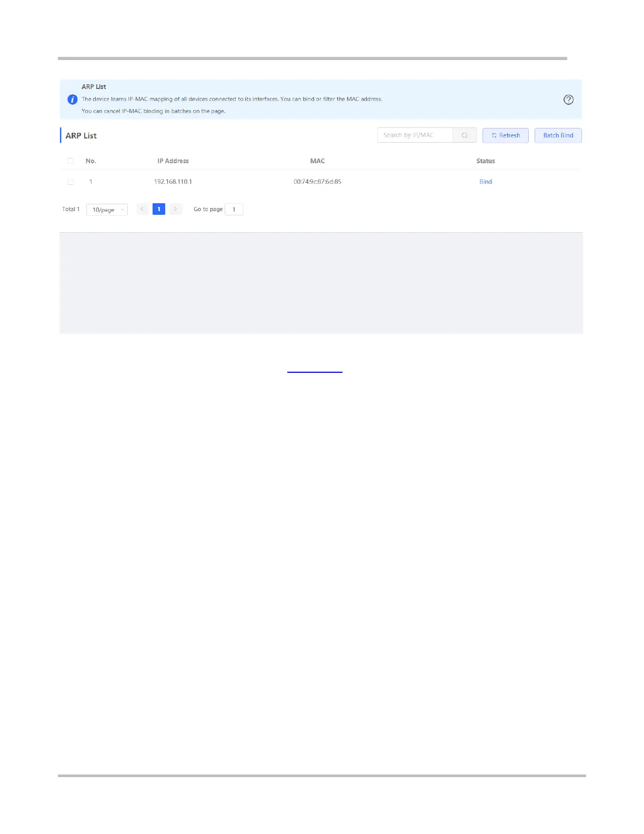This screenshot has height=834, width=644.
Task: Click the No. column header
Action: [91, 161]
